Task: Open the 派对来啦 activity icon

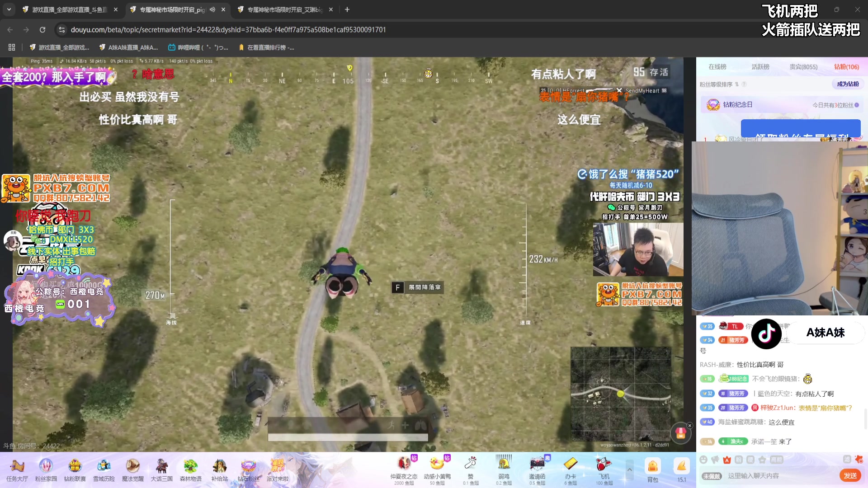Action: click(x=278, y=469)
